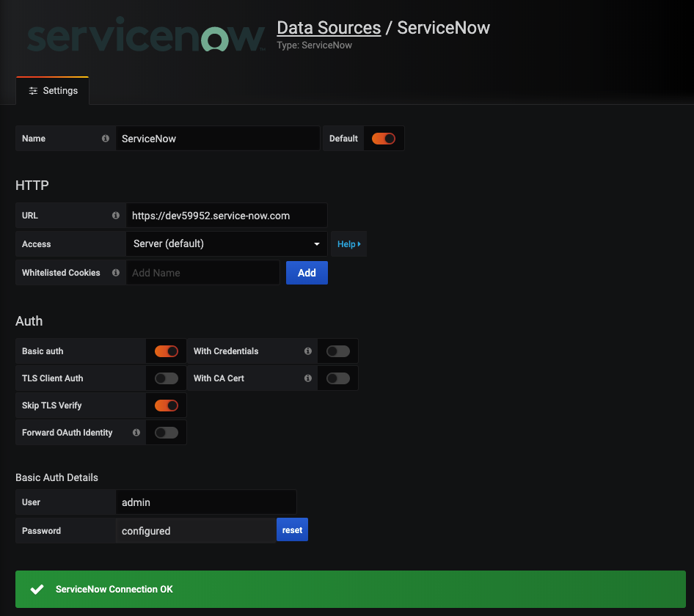Click the 'Auth' section heading
This screenshot has width=694, height=616.
coord(29,321)
